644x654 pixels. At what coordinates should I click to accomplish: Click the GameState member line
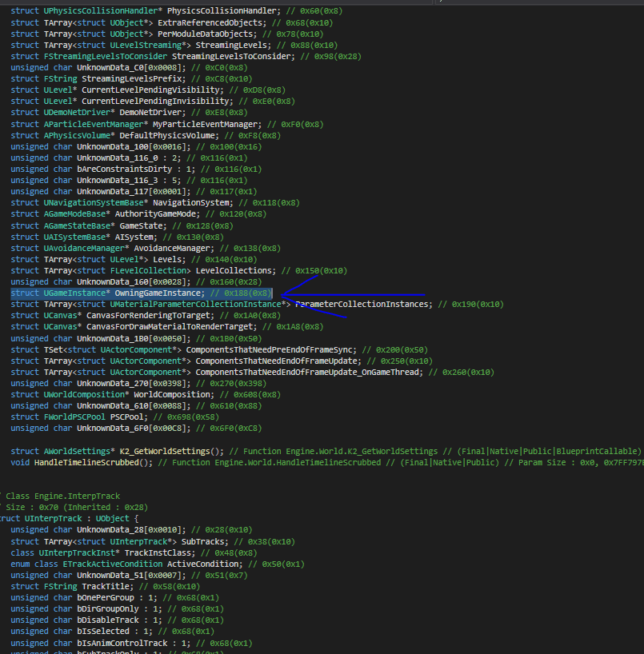(x=122, y=226)
